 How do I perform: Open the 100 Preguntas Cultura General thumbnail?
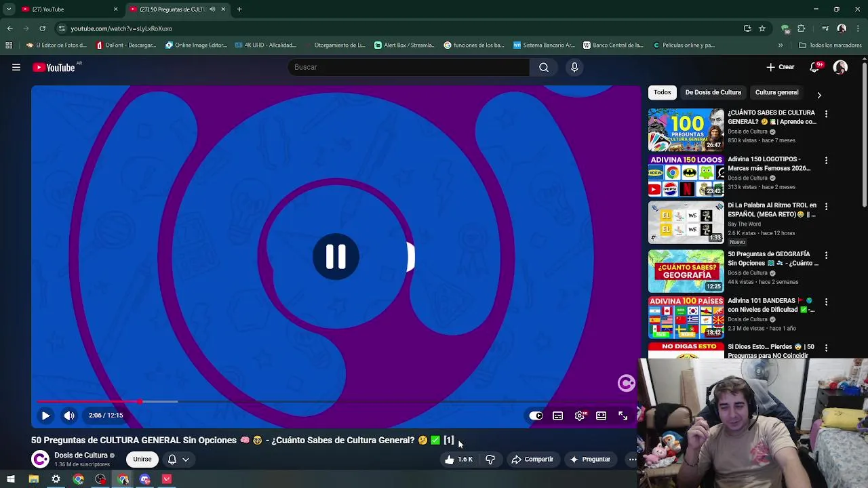tap(686, 130)
